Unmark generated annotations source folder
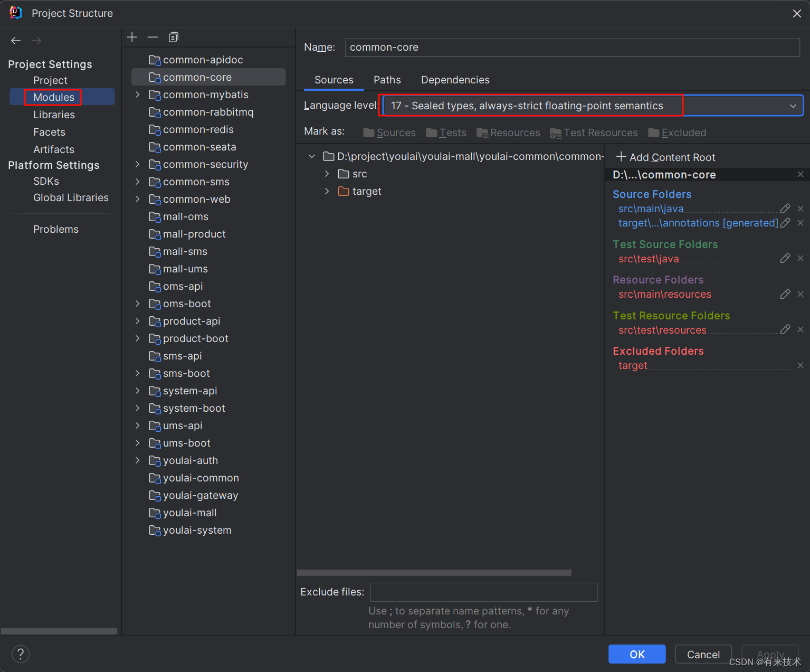Screen dimensions: 810x672 [801, 223]
